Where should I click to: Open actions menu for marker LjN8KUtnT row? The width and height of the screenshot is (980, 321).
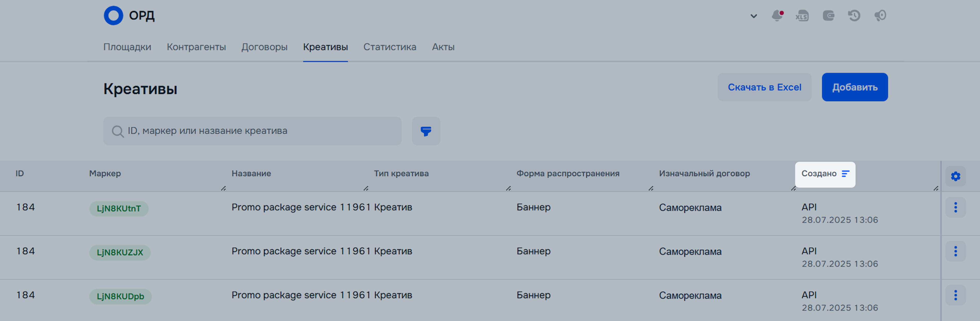[955, 207]
